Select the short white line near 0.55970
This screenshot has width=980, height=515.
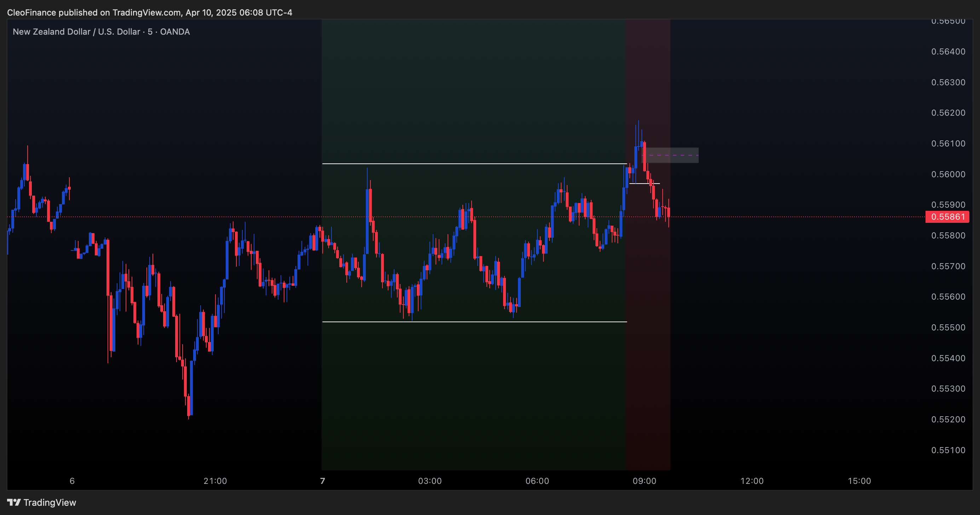645,184
